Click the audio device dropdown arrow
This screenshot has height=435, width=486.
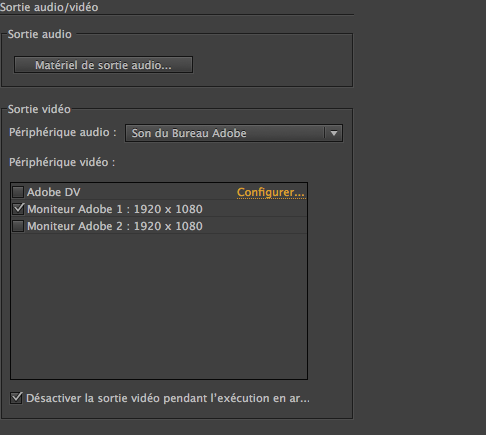coord(334,133)
